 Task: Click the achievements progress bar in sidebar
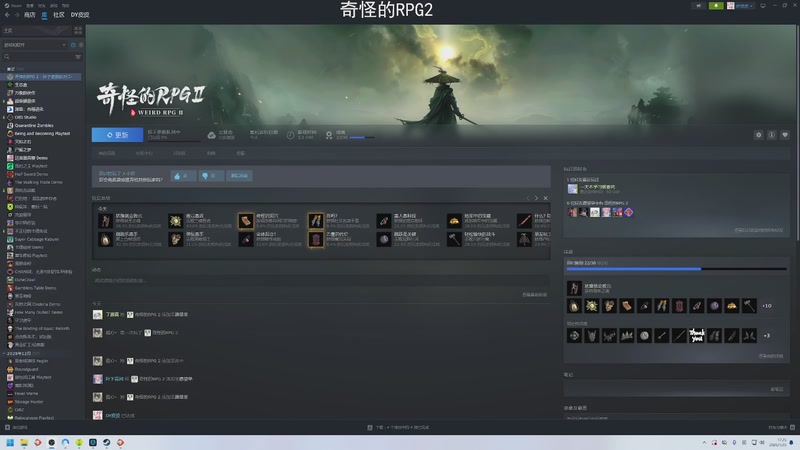click(x=677, y=269)
